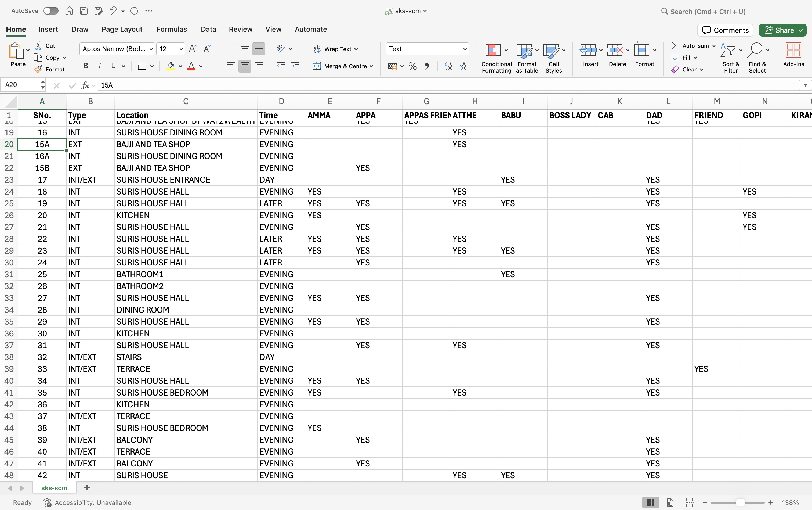
Task: Click the Save icon in title bar
Action: (84, 11)
